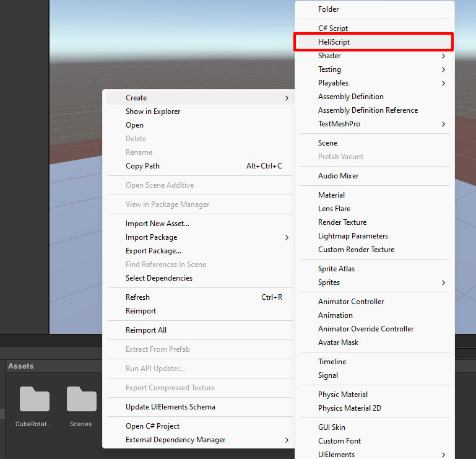The width and height of the screenshot is (476, 459).
Task: Open the CubeRotat... folder icon
Action: tap(34, 400)
